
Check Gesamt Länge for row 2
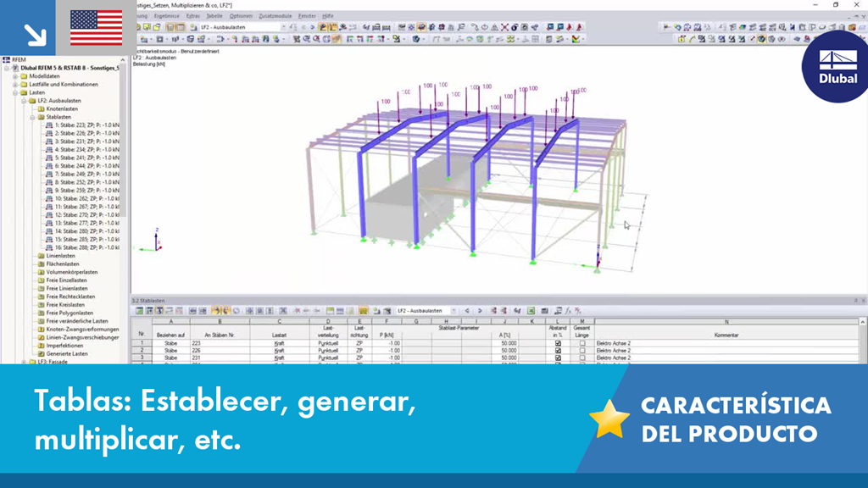[581, 351]
